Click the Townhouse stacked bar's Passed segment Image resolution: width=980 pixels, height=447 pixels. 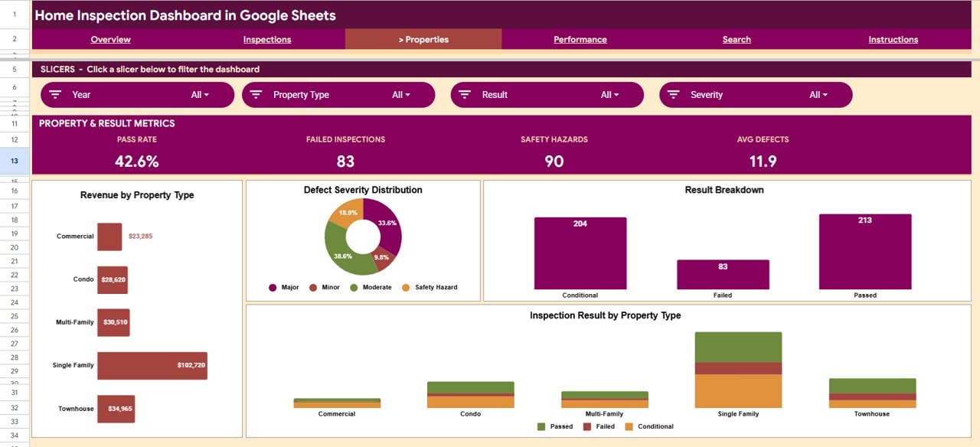point(872,386)
